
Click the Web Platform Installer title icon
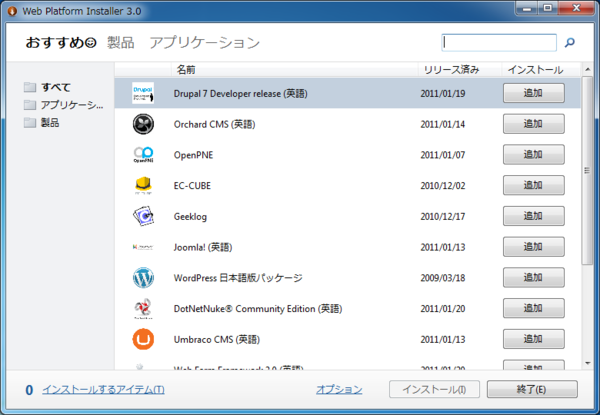tap(12, 11)
